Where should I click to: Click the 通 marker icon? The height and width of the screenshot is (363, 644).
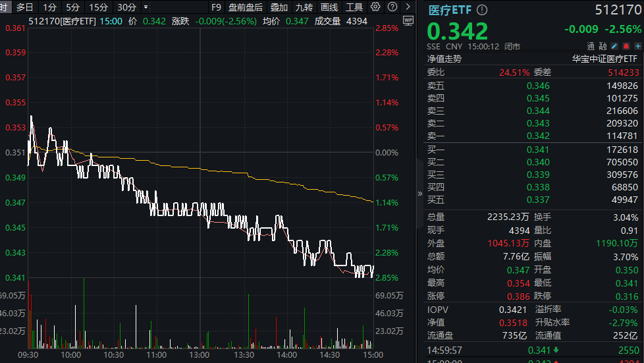coord(591,46)
